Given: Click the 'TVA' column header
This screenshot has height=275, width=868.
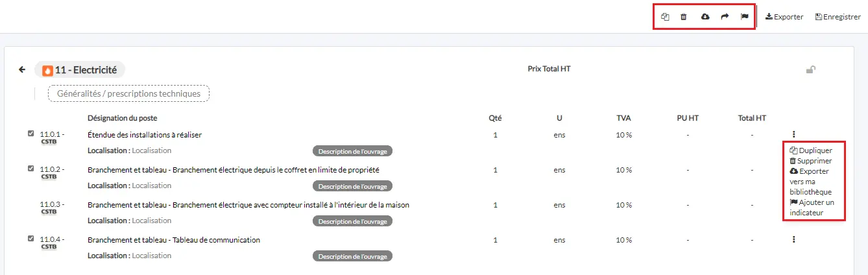Looking at the screenshot, I should coord(623,118).
